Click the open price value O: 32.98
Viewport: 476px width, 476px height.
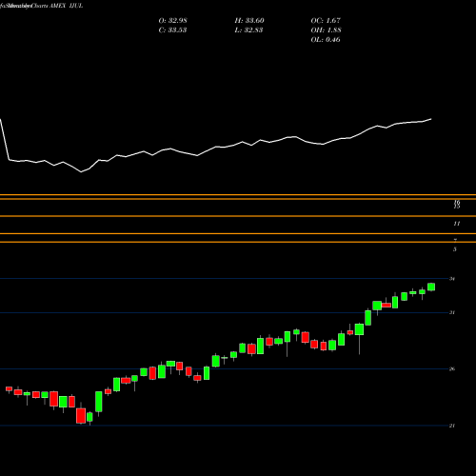click(x=172, y=21)
